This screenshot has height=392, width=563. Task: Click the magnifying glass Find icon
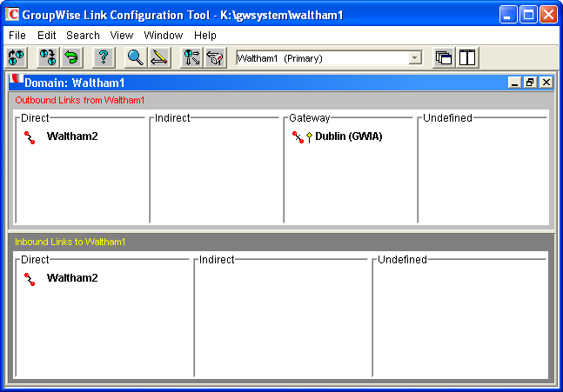(x=136, y=57)
